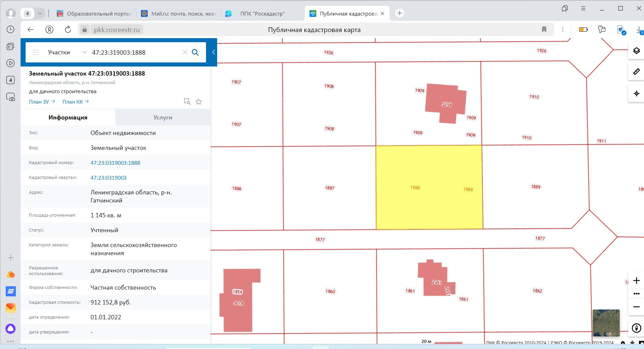Open browser main menu
This screenshot has width=644, height=349.
tap(583, 8)
